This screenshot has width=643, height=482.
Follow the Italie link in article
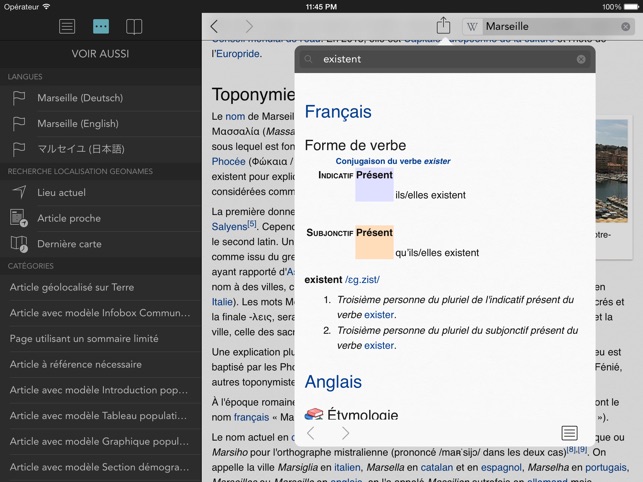pyautogui.click(x=222, y=302)
